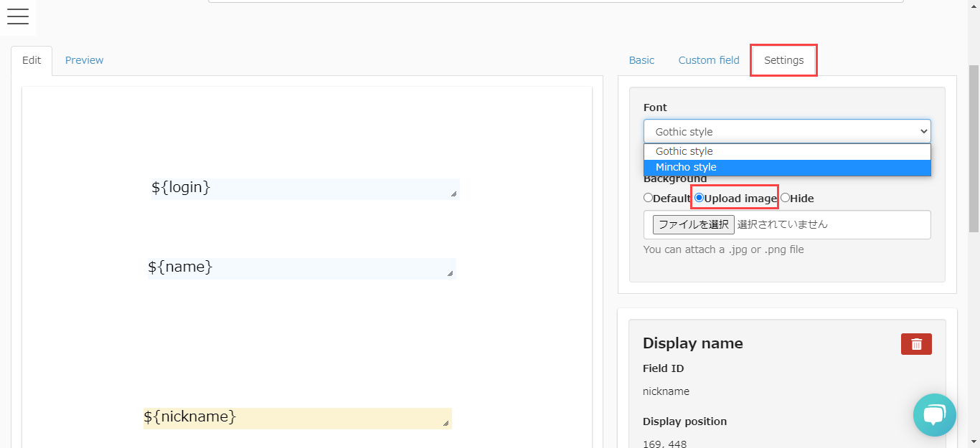
Task: Switch to the Preview tab
Action: pyautogui.click(x=84, y=60)
